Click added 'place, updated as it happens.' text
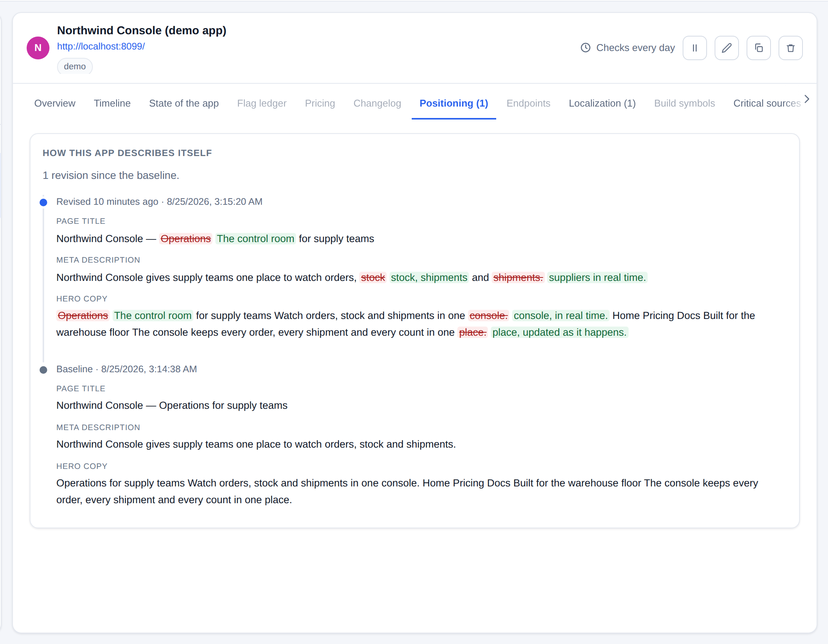 [559, 332]
